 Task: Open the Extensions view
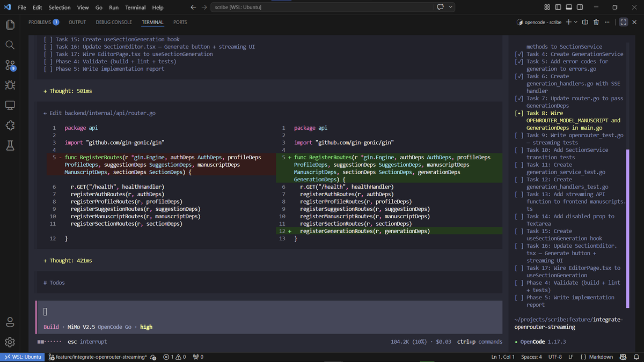click(10, 125)
